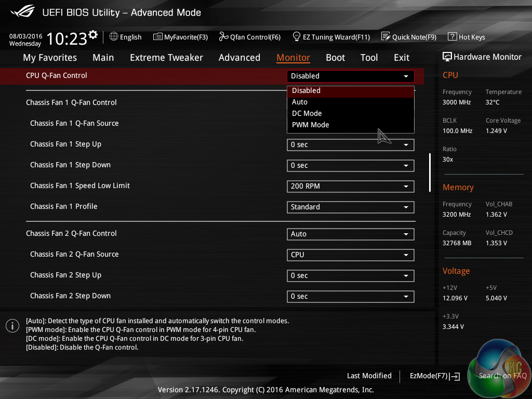
Task: Open the My Favorites tab
Action: pyautogui.click(x=50, y=58)
